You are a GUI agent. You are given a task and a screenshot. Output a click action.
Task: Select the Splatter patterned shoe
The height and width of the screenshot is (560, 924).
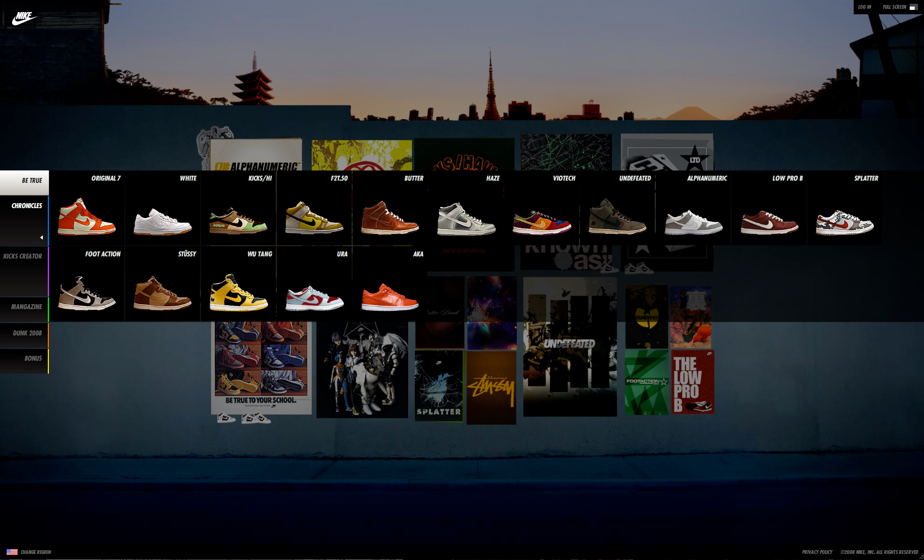(845, 222)
